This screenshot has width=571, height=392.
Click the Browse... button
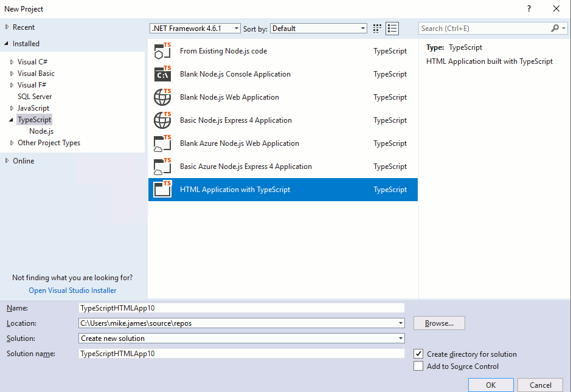click(x=439, y=323)
